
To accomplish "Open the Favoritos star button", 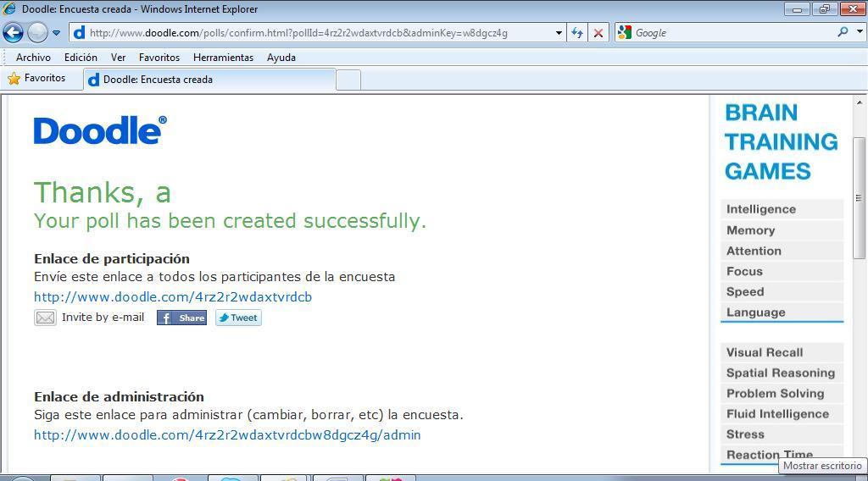I will coord(36,78).
